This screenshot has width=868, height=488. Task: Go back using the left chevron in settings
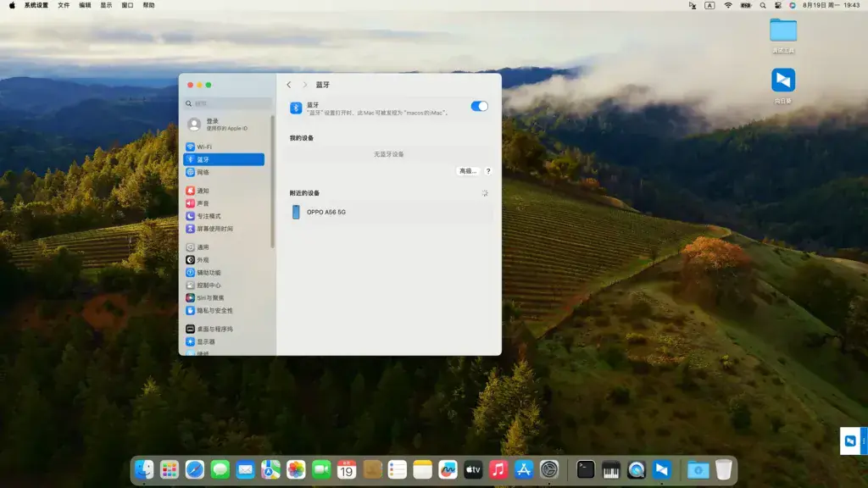(289, 85)
